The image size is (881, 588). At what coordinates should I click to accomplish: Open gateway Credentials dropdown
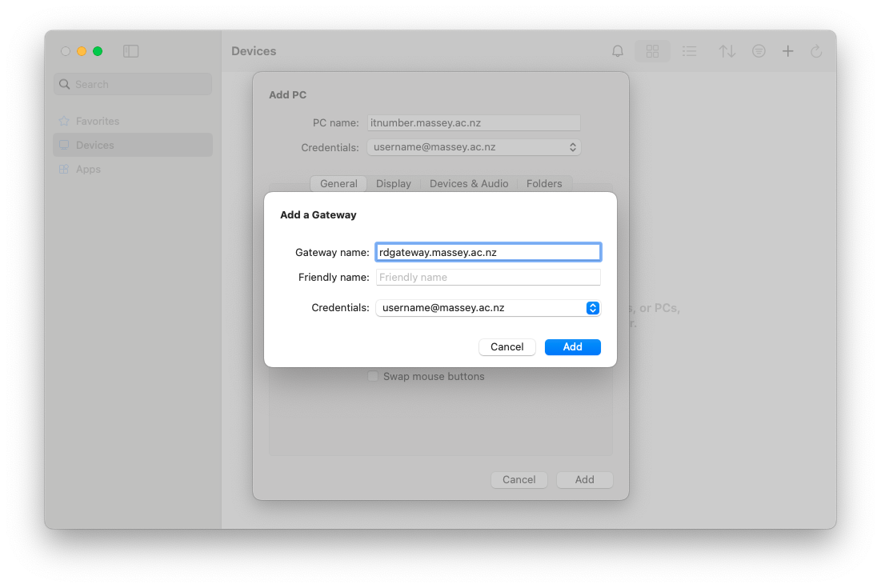(488, 308)
